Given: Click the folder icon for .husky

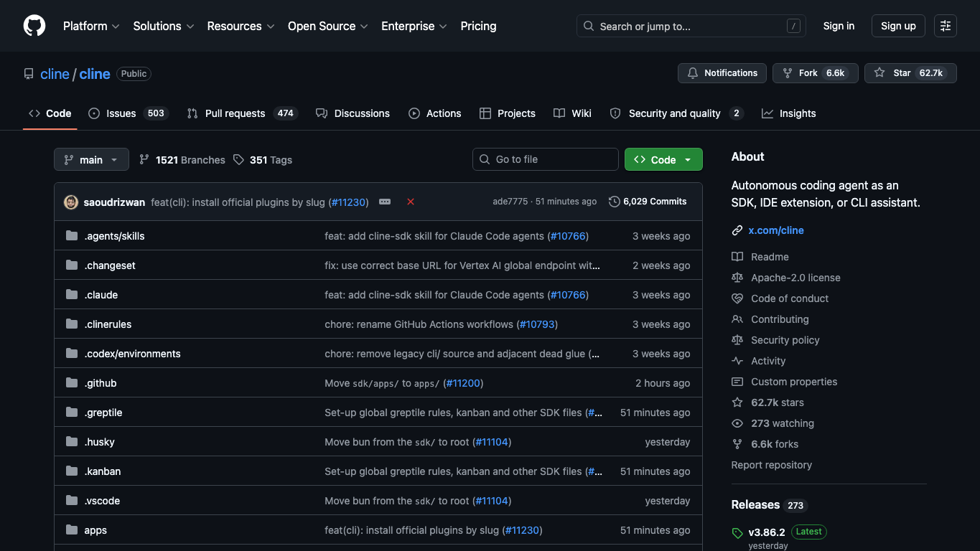Looking at the screenshot, I should pos(72,442).
